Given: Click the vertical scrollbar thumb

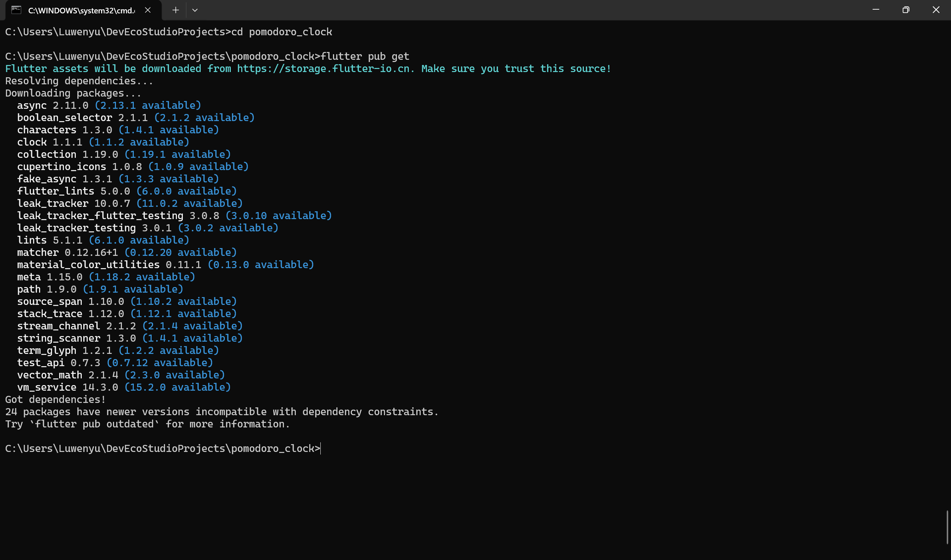Looking at the screenshot, I should (947, 527).
